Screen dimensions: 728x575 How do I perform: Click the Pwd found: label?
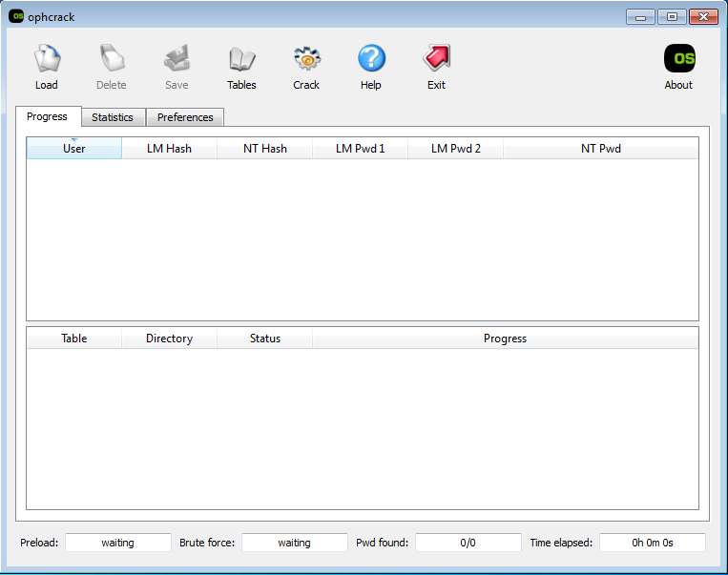[382, 543]
